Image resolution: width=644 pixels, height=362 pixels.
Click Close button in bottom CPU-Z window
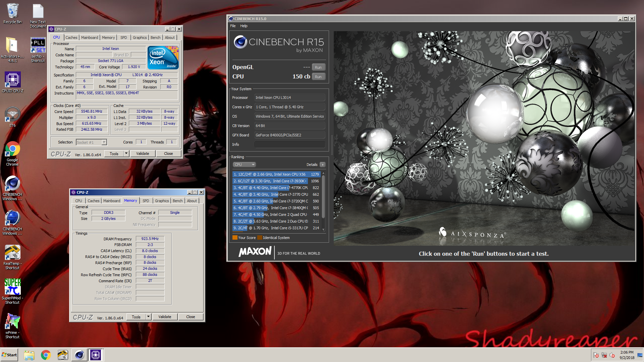(x=191, y=317)
